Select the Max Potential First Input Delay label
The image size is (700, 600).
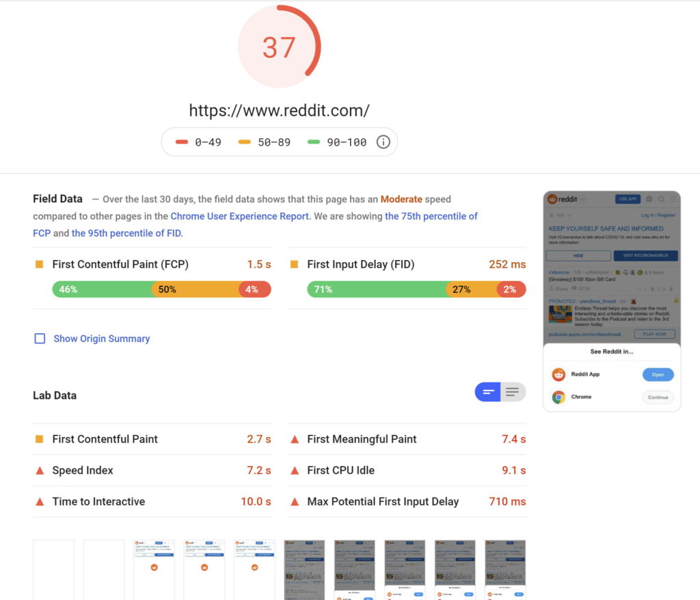383,501
